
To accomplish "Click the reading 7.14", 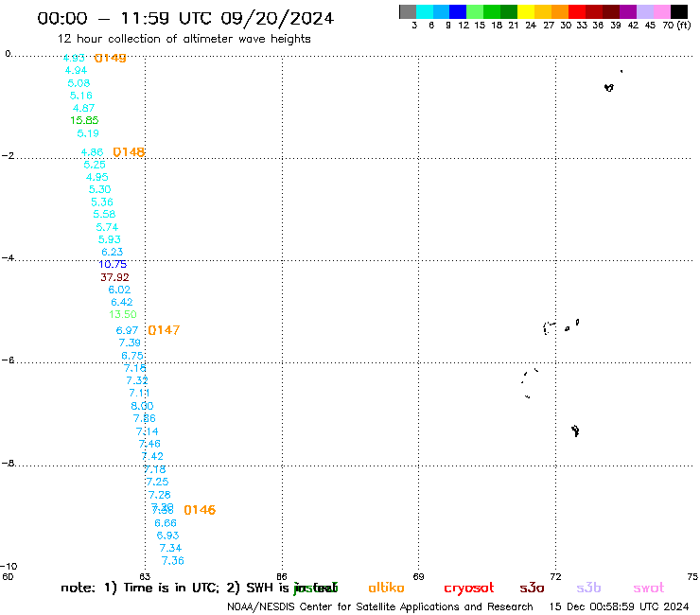I will click(x=148, y=431).
